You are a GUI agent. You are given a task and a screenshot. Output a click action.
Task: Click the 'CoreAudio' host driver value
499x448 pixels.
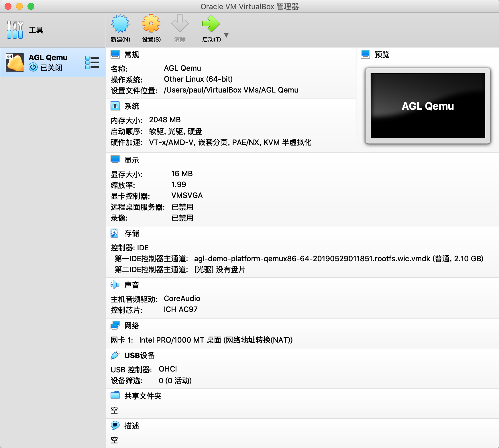coord(182,298)
